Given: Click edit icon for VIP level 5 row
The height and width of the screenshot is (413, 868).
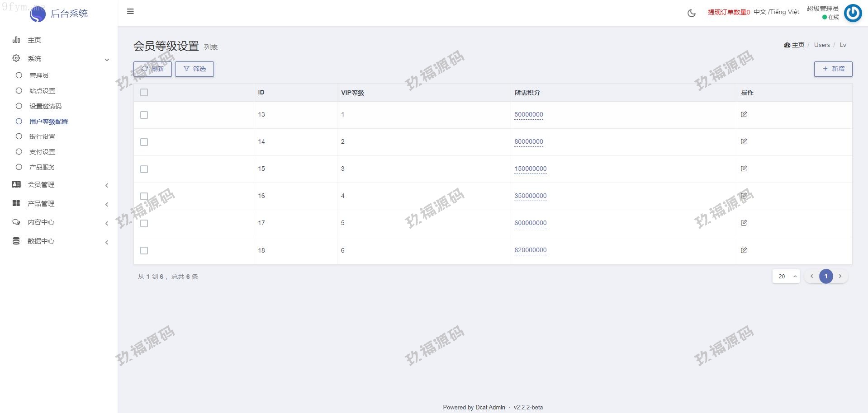Looking at the screenshot, I should pos(744,223).
